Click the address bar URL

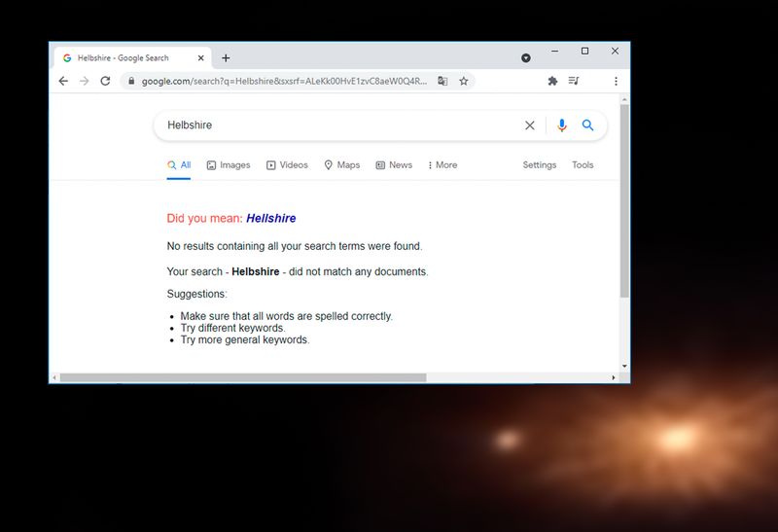[x=284, y=81]
